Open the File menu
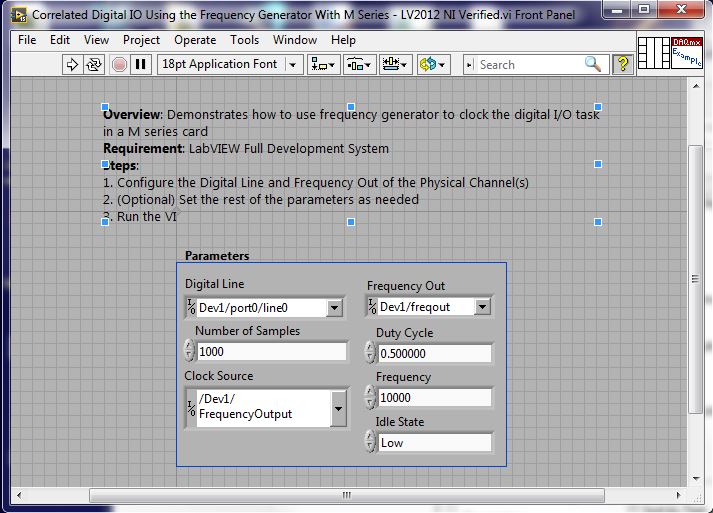 click(27, 40)
